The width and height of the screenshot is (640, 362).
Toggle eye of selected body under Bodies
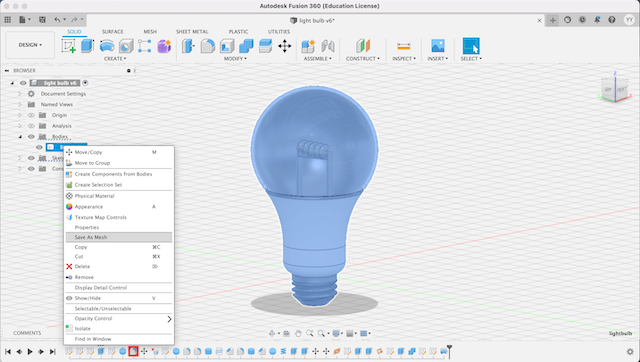click(39, 147)
